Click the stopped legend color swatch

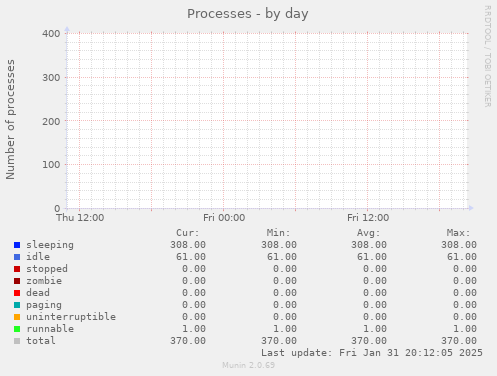pyautogui.click(x=17, y=269)
